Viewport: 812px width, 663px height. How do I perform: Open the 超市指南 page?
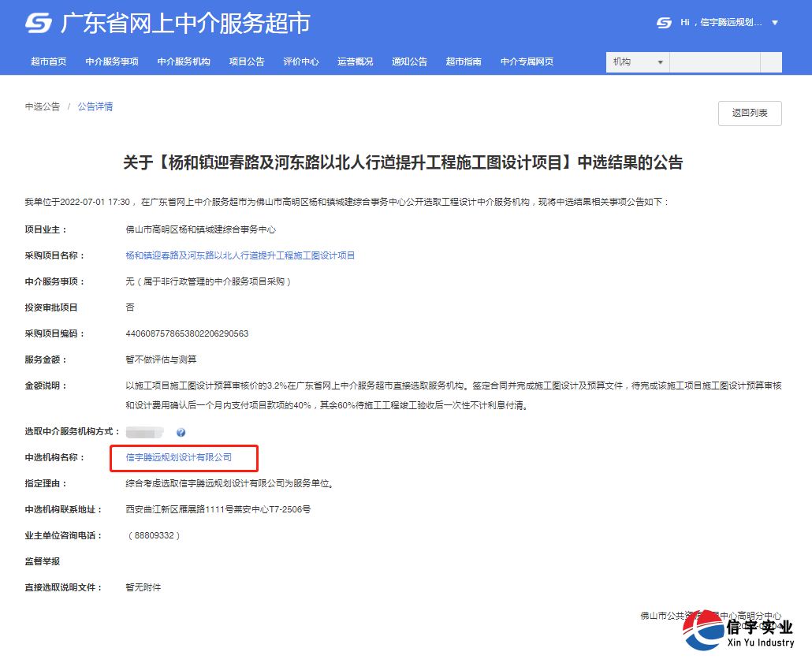[463, 61]
